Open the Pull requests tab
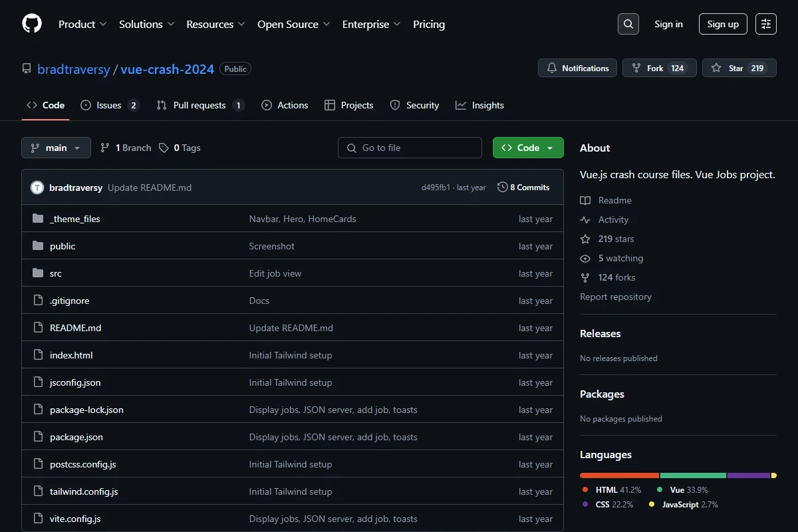798x532 pixels. (200, 105)
